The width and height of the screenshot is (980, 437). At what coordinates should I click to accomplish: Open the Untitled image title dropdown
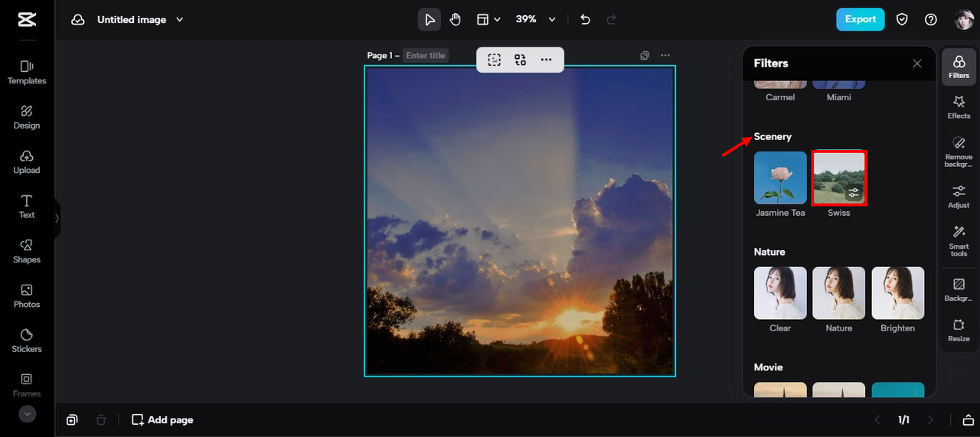click(140, 20)
